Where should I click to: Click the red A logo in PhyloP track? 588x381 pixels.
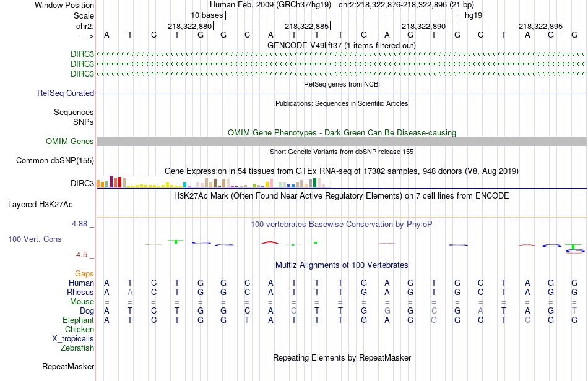[270, 242]
